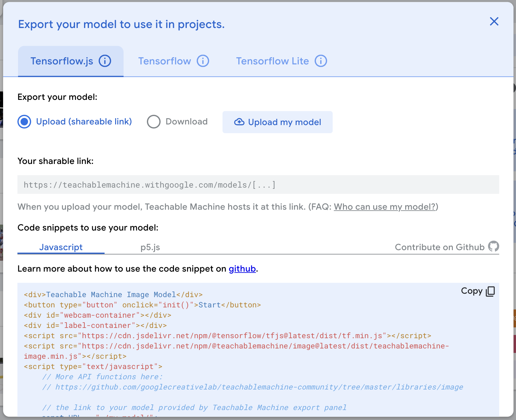Click the Contribute on Github text link

(439, 247)
